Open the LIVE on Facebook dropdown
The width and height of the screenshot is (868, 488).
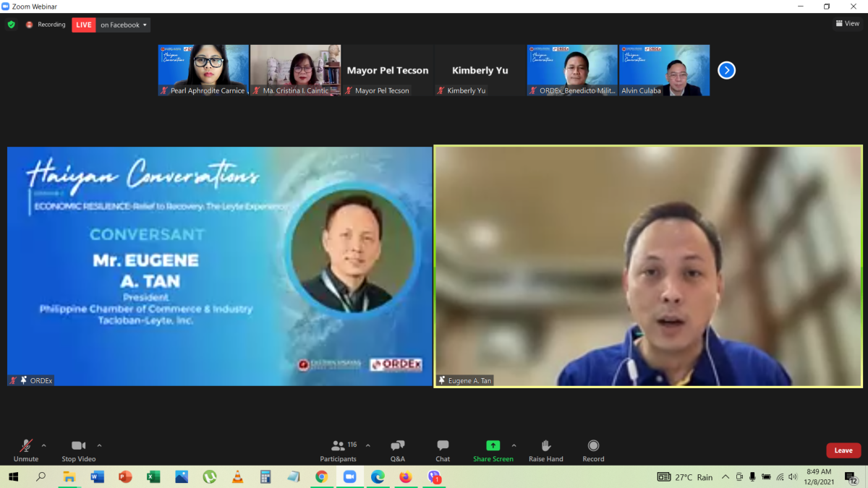click(124, 25)
